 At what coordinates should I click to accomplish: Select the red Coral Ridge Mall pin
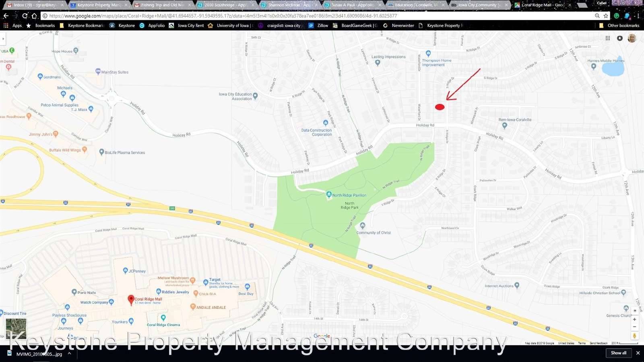click(131, 300)
